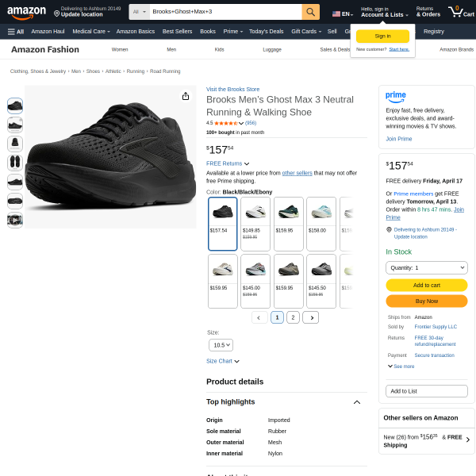476x476 pixels.
Task: Select the Black/Black/Ebony color swatch
Action: click(222, 223)
